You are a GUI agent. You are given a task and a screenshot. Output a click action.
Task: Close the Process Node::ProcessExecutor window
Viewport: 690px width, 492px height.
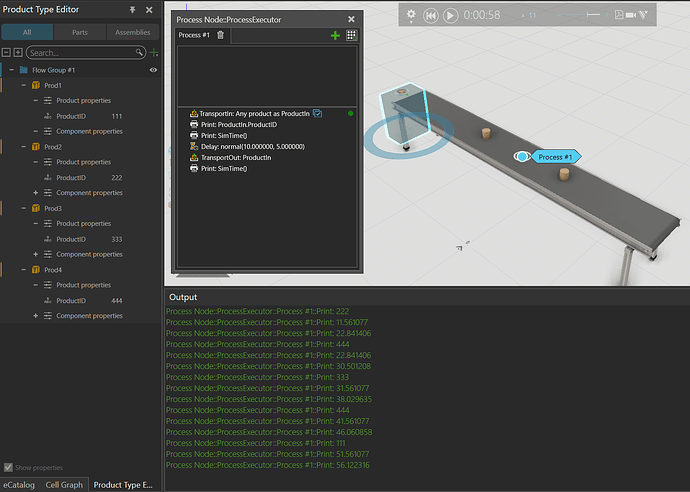click(x=351, y=19)
